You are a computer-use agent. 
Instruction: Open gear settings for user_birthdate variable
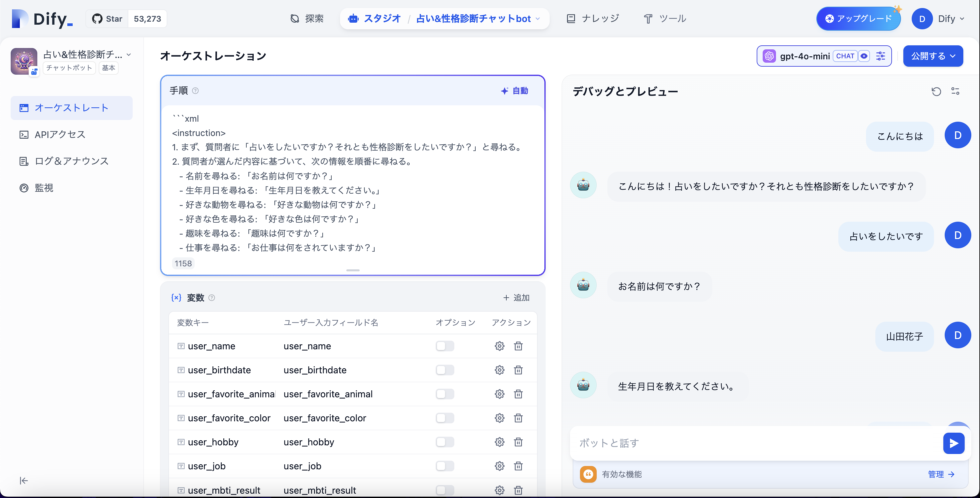(500, 370)
